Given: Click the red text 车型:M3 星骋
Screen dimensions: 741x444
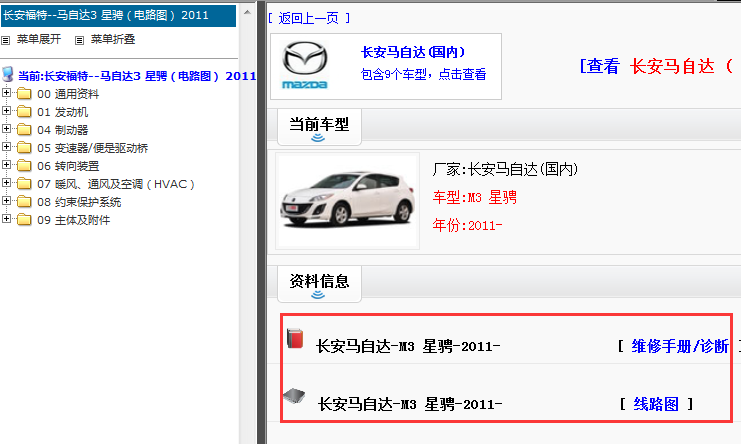Looking at the screenshot, I should (474, 197).
